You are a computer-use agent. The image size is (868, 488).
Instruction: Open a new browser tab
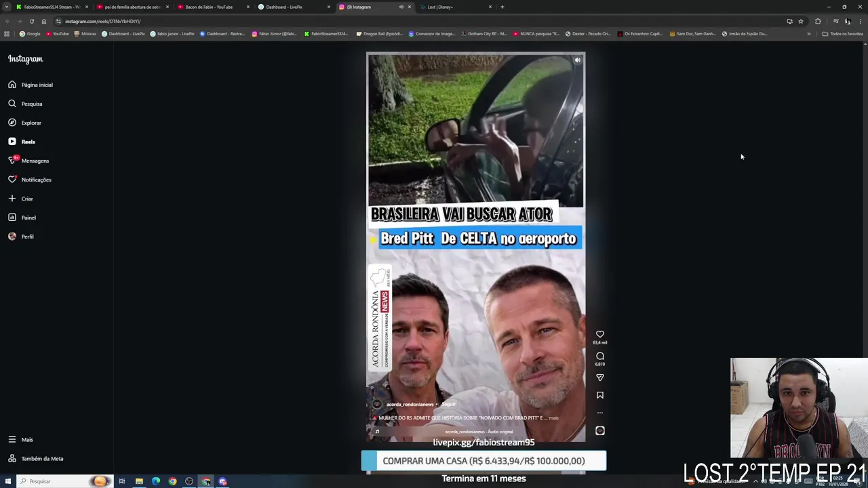pos(502,7)
